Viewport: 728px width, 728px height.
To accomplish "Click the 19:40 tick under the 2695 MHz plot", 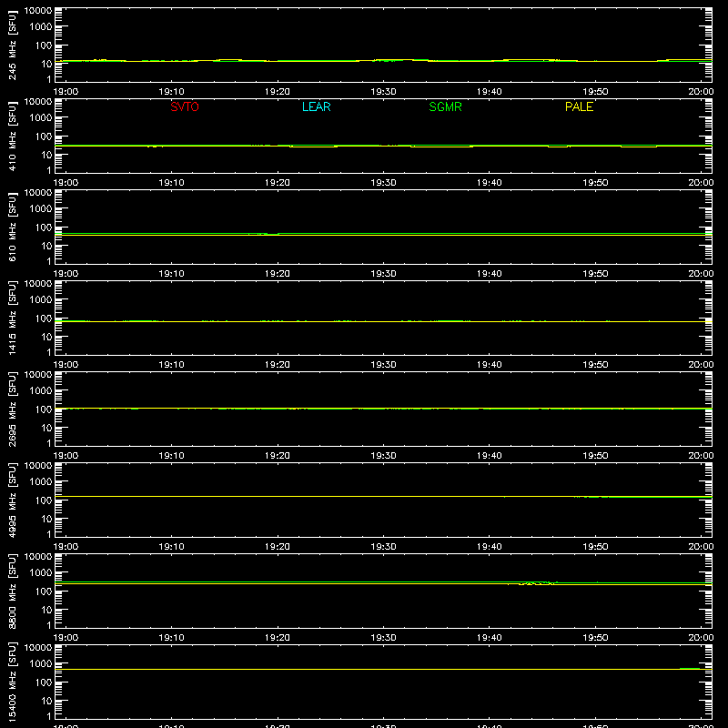I will point(490,456).
